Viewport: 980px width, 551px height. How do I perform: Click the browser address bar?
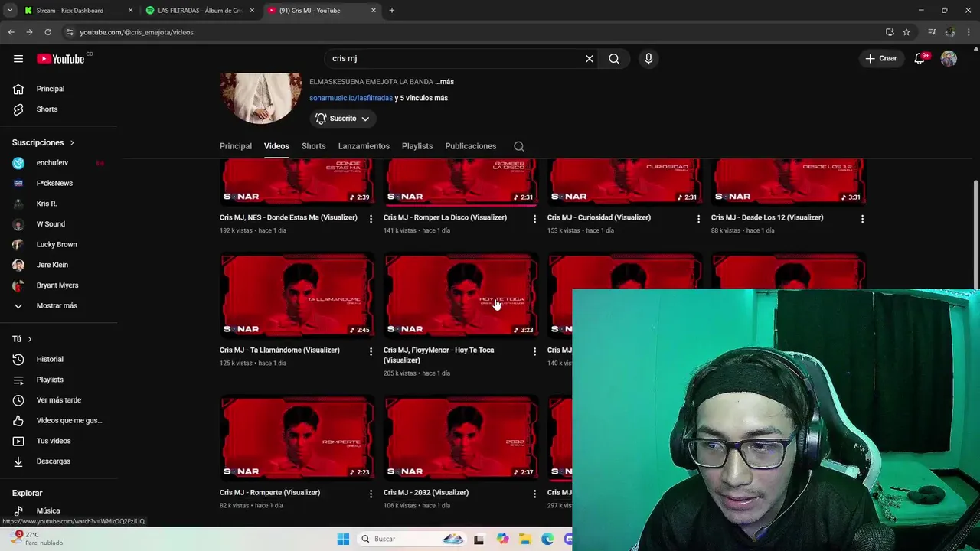(x=475, y=32)
